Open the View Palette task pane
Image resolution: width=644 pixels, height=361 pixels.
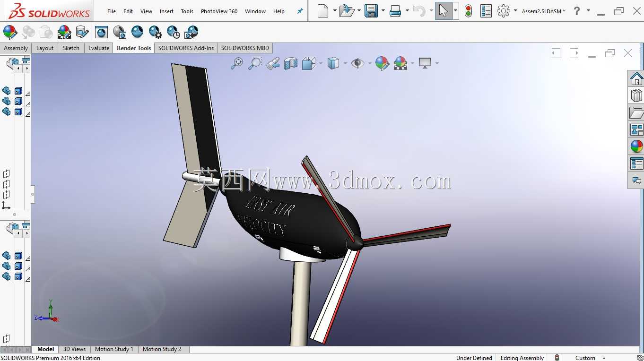(636, 129)
